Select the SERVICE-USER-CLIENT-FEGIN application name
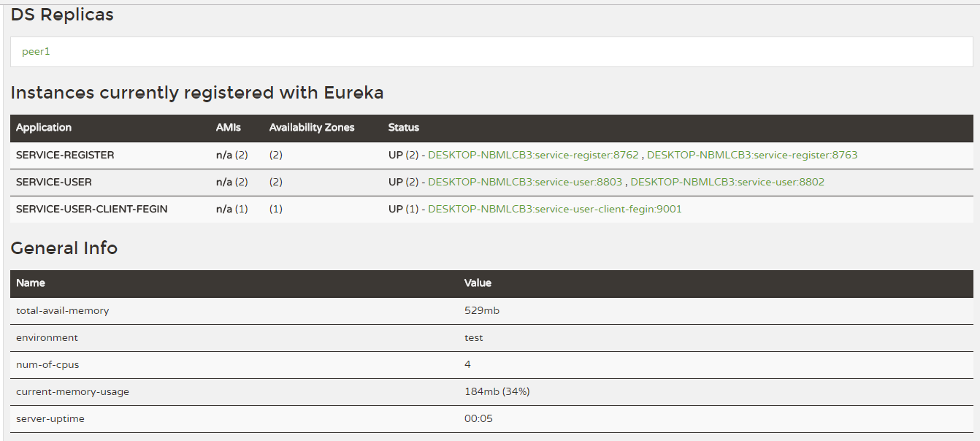 [92, 209]
